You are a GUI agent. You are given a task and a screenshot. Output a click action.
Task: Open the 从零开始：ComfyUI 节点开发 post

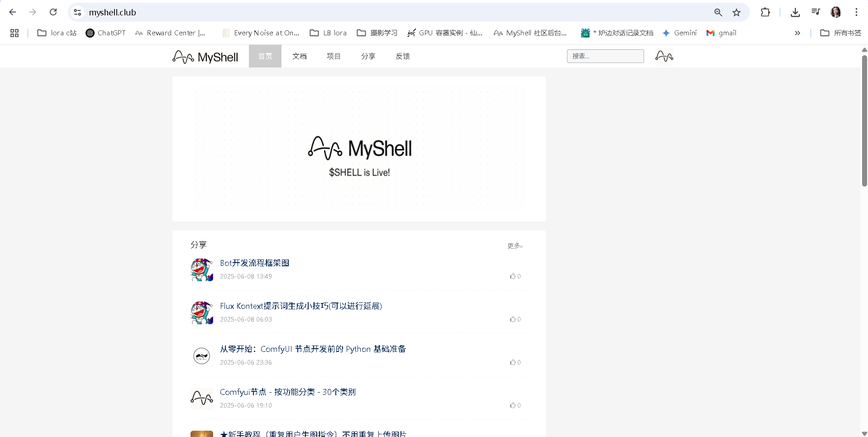click(313, 349)
